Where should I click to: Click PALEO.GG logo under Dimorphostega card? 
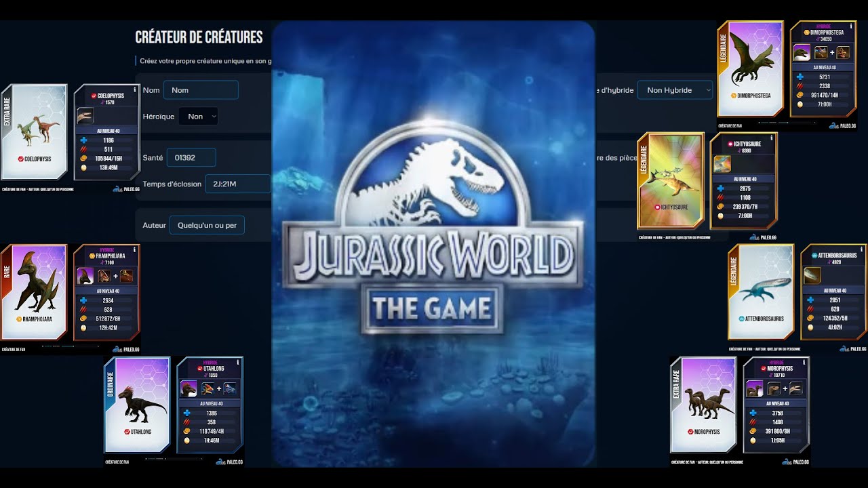coord(843,125)
